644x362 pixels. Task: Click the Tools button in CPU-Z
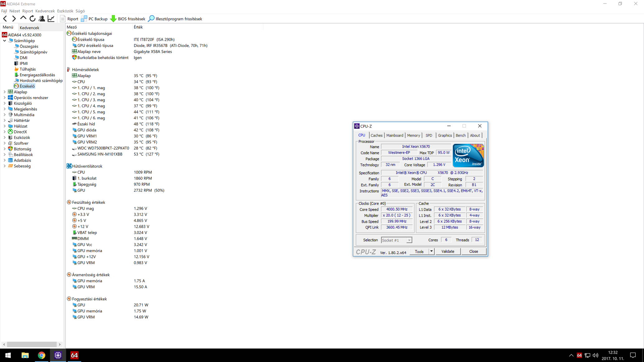click(419, 251)
